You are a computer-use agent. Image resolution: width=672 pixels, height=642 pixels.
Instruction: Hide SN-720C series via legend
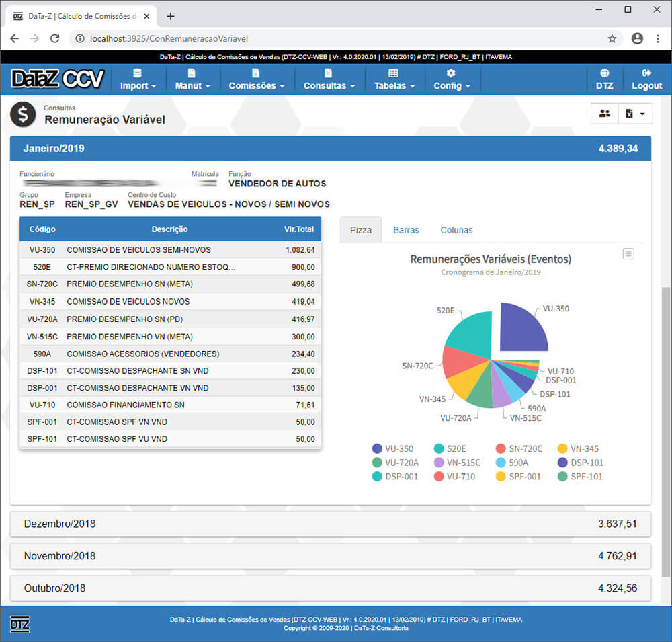click(522, 448)
